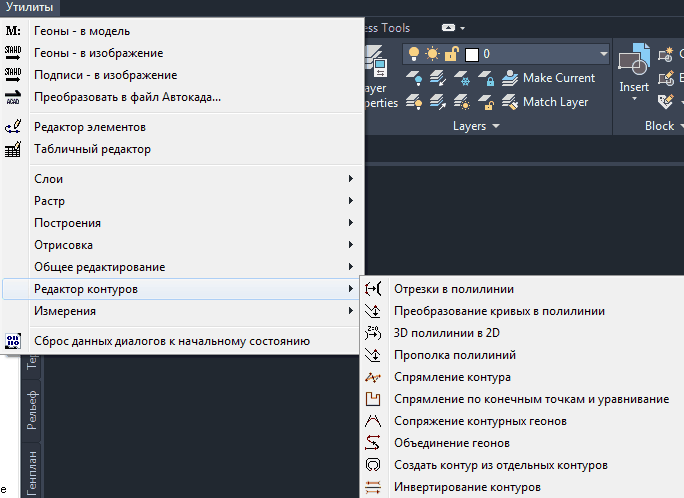Click the Объединение геонов icon
Screen dimensions: 684x498
pos(373,443)
